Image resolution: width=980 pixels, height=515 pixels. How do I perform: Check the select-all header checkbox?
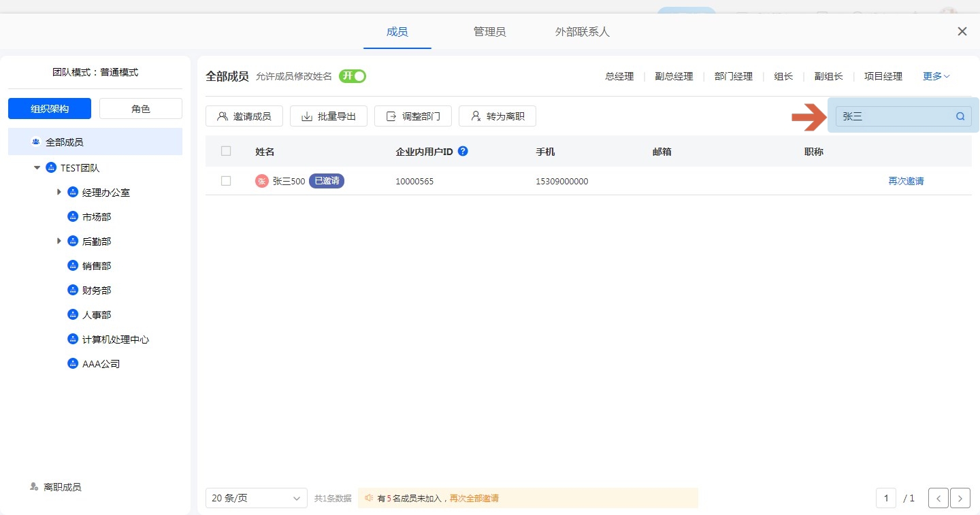coord(226,151)
